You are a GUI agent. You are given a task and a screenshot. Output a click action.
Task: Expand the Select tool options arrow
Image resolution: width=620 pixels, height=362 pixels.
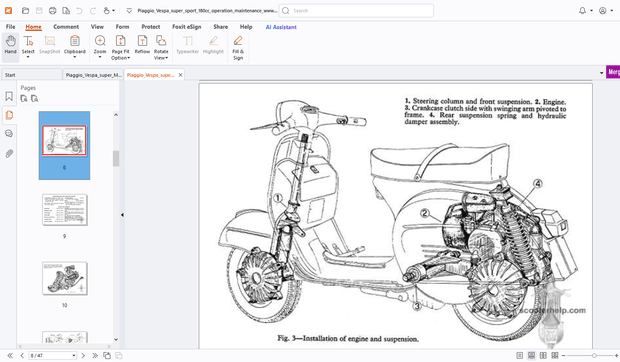pyautogui.click(x=28, y=57)
